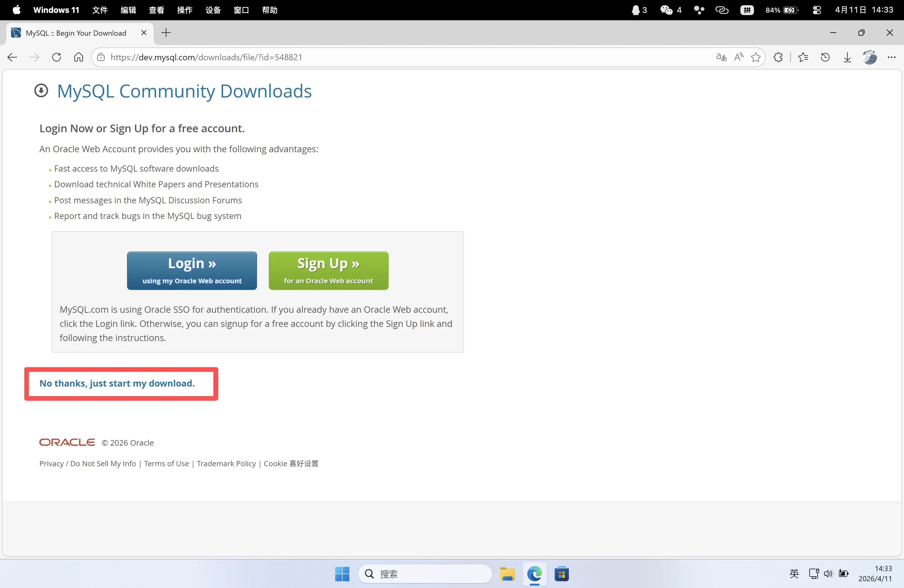Open the favorites list panel
Screen dimensions: 904x588
point(803,58)
